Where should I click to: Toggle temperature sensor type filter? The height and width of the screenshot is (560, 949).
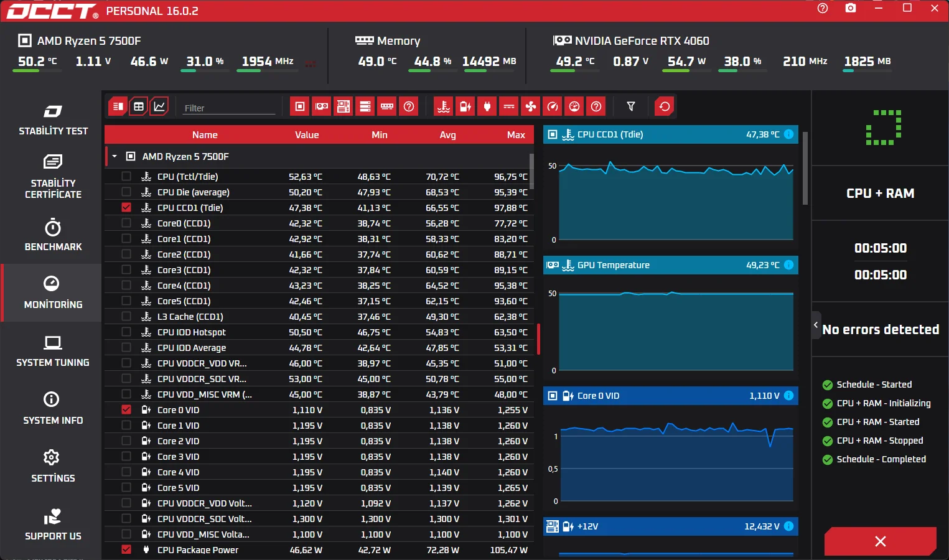(x=444, y=106)
